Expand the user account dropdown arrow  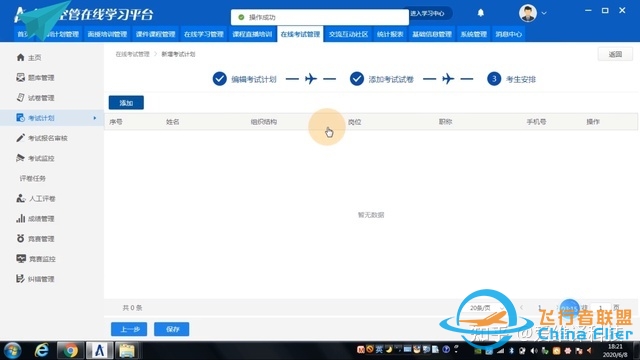(x=544, y=13)
